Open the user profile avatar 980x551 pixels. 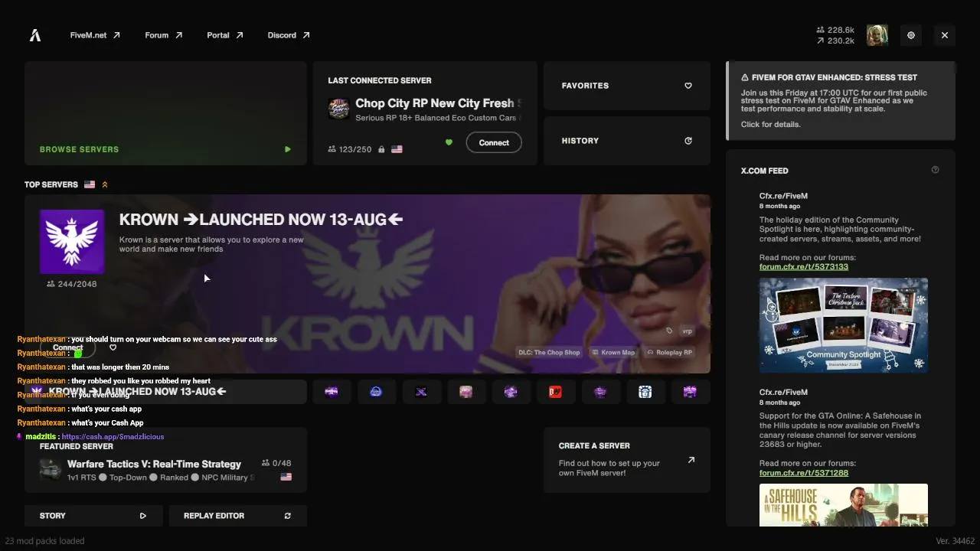(877, 35)
